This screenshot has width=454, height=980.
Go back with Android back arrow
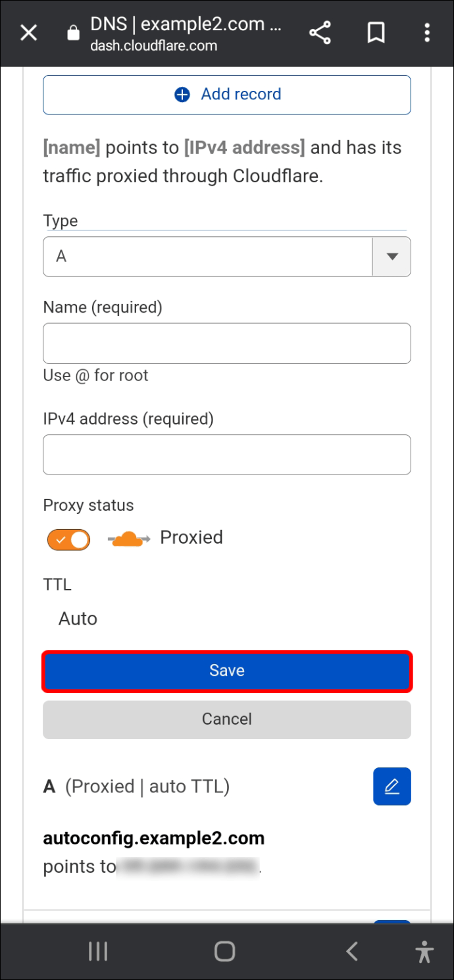[x=352, y=951]
